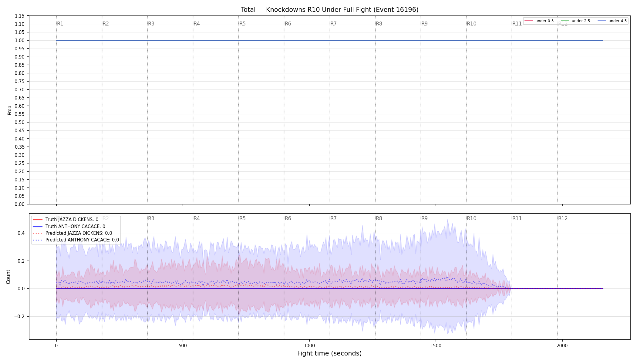Pick 'Predicted ANTHONY CACACE: 0.0' in the legend

pos(76,240)
